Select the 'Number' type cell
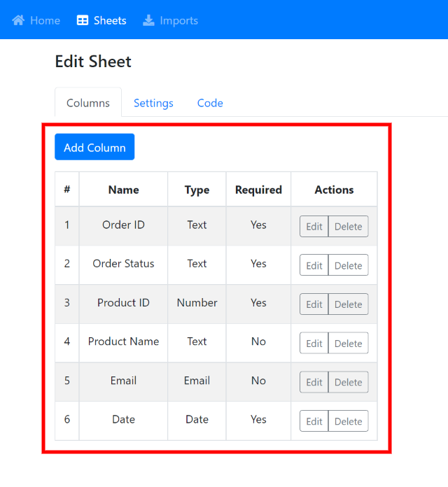Screen dimensions: 448x487 point(197,303)
